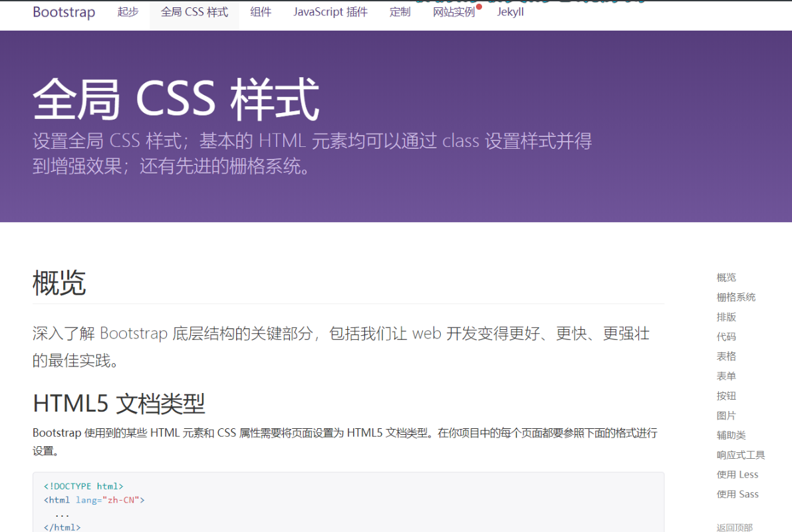This screenshot has width=792, height=532.
Task: Open the Bootstrap brand link
Action: 64,11
